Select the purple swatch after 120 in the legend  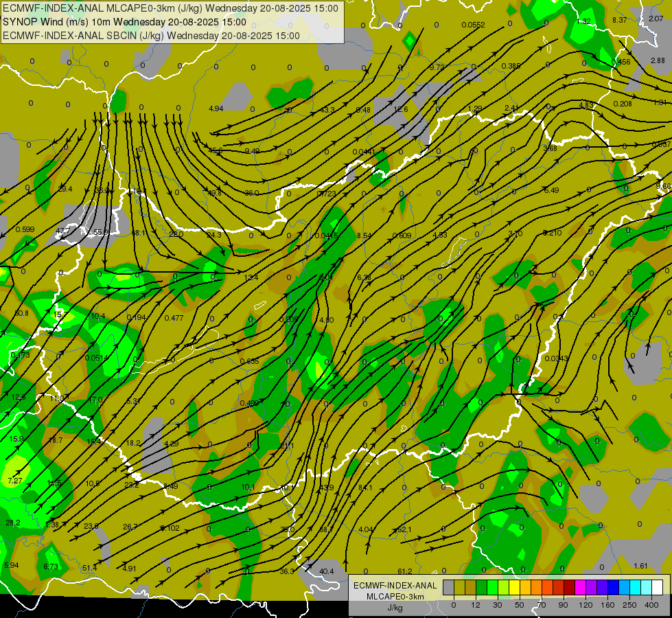pyautogui.click(x=592, y=587)
